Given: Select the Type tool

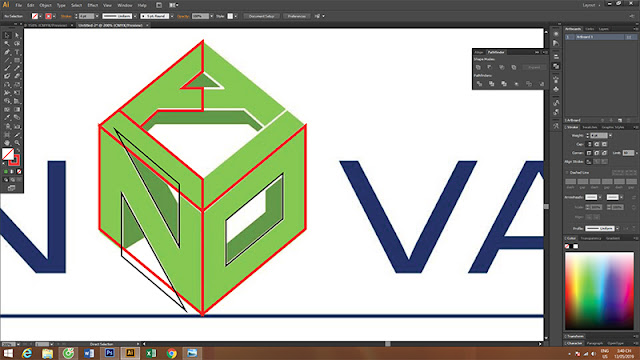Looking at the screenshot, I should click(17, 52).
